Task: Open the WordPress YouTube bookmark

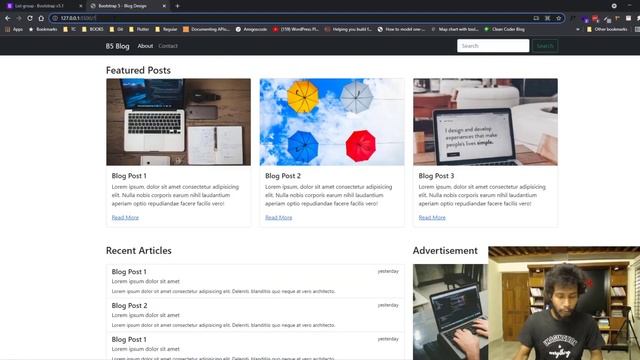Action: (x=296, y=29)
